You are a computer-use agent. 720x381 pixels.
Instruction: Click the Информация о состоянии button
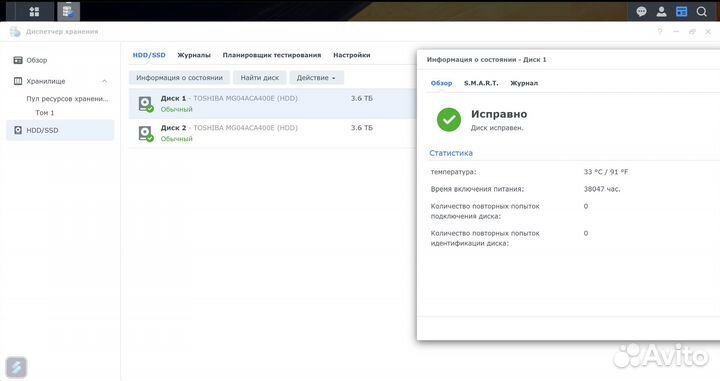pos(179,78)
